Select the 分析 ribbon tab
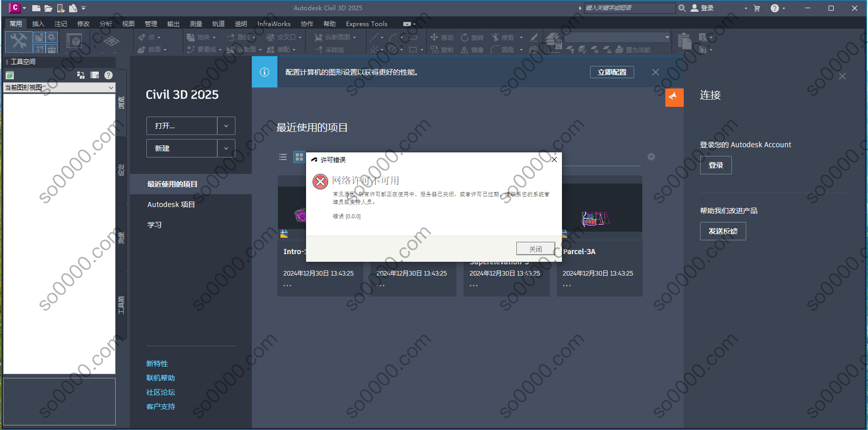The image size is (868, 430). tap(106, 24)
